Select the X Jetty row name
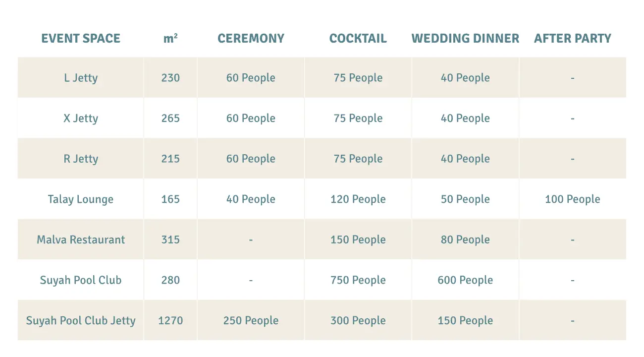This screenshot has height=357, width=644. 81,119
